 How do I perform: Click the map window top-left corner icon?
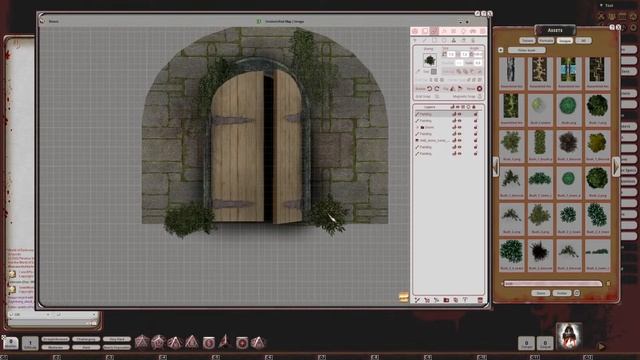point(42,19)
